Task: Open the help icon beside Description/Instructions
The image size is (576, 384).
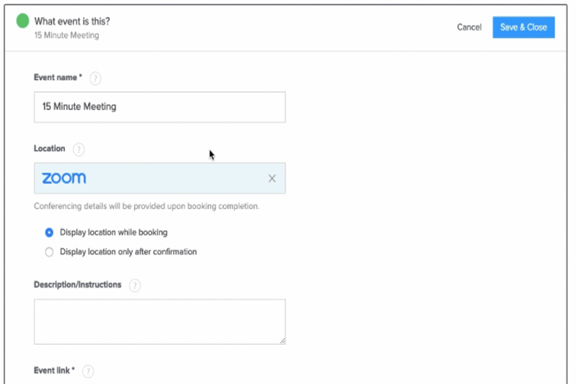Action: coord(135,285)
